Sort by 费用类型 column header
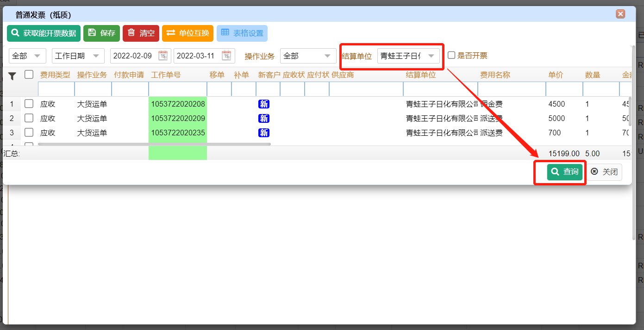The image size is (644, 330). pyautogui.click(x=55, y=75)
